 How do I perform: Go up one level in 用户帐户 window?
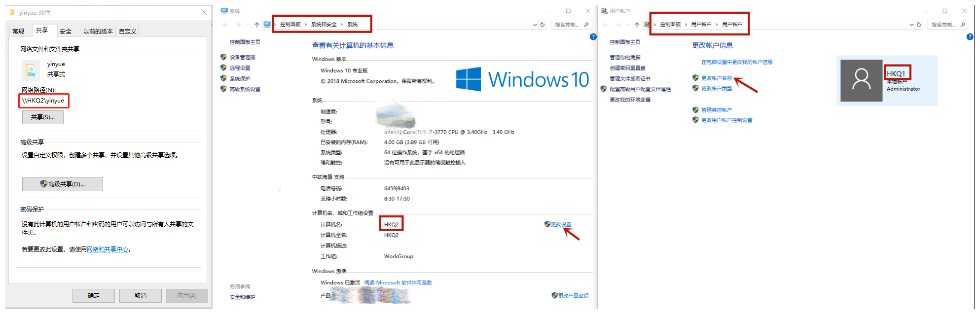pos(637,25)
